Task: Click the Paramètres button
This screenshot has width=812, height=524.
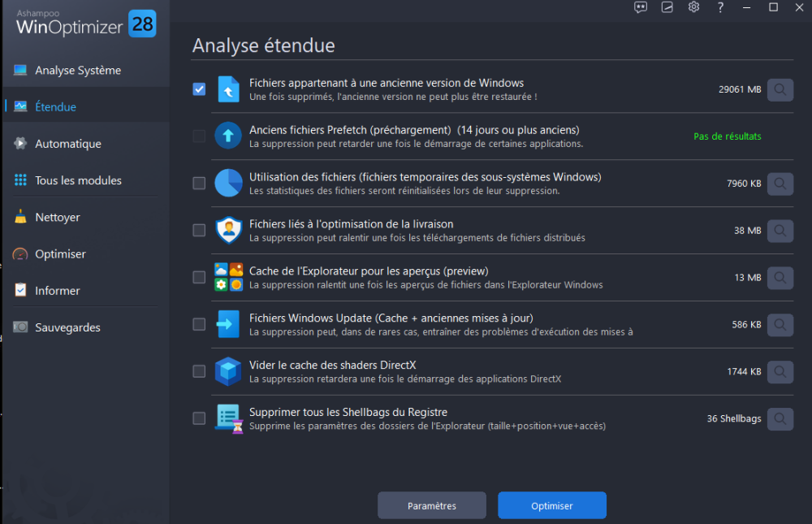Action: 432,505
